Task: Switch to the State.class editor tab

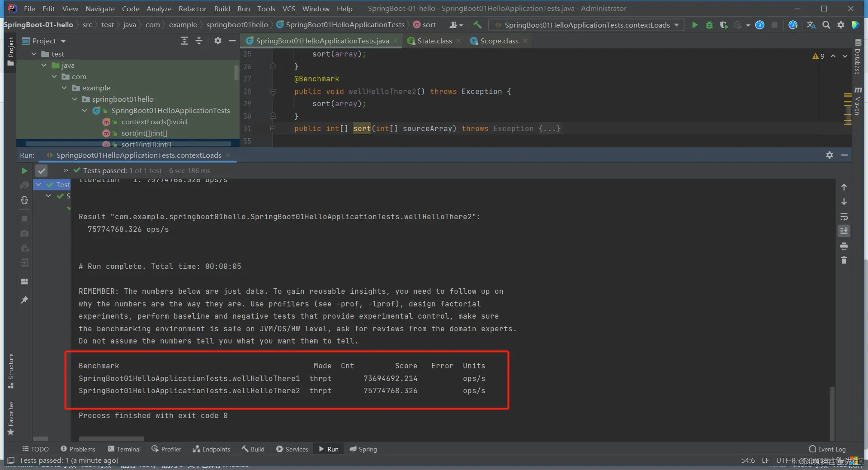Action: coord(434,41)
